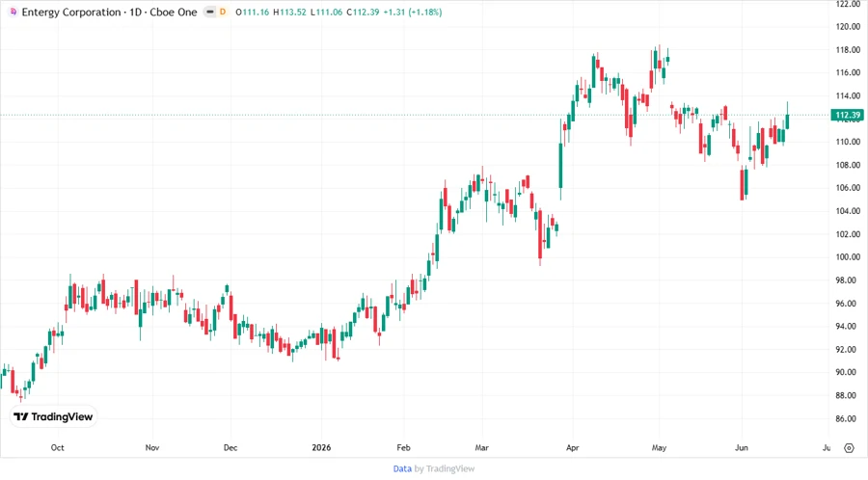Click the orange D delayed-data badge
The width and height of the screenshot is (868, 480).
coord(223,12)
